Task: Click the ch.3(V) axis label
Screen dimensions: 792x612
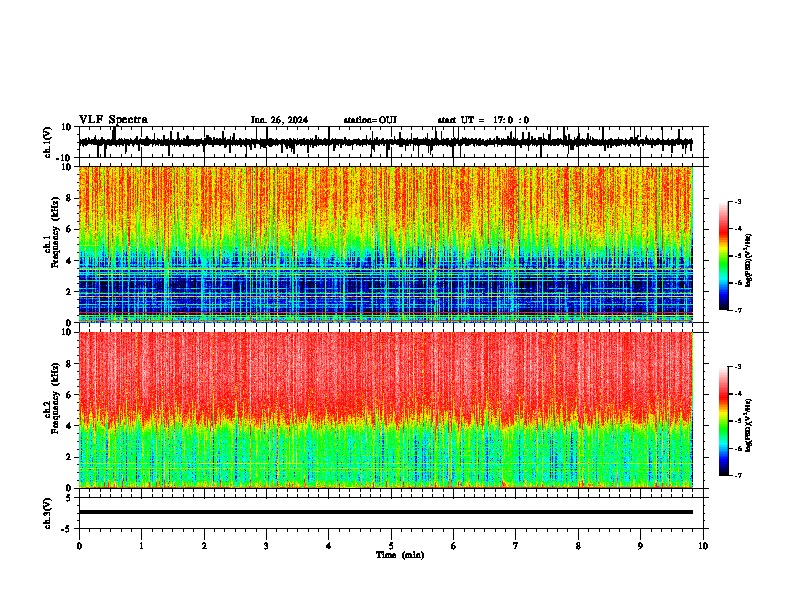Action: point(48,513)
